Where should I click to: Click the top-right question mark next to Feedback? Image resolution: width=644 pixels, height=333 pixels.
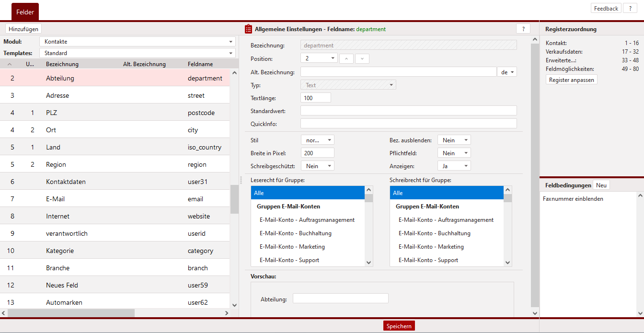click(x=630, y=9)
